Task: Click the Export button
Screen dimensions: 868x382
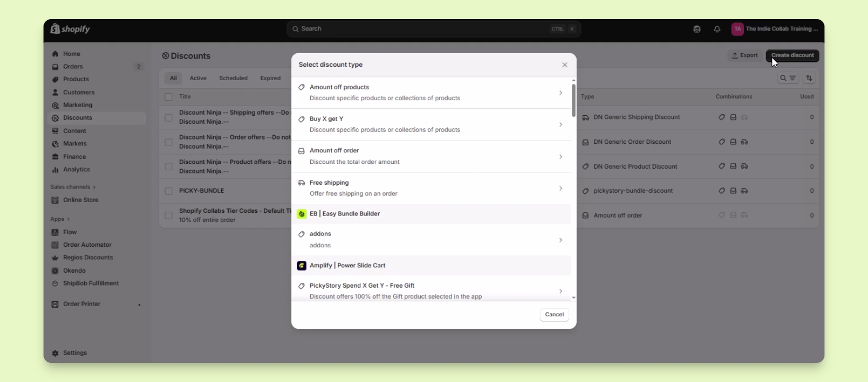Action: (x=745, y=56)
